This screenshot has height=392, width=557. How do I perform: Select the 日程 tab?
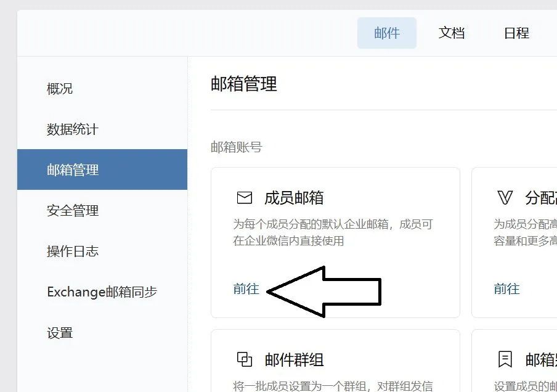(516, 33)
